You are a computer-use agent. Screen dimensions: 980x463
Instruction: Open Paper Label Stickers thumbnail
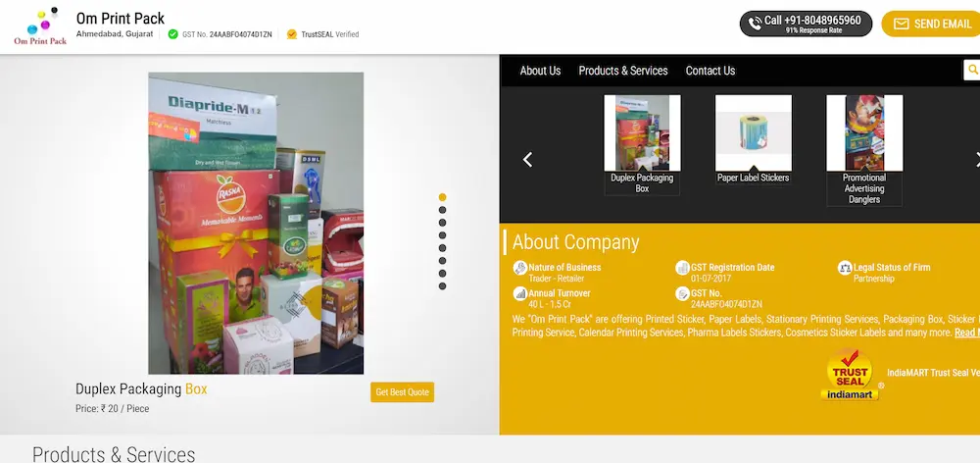coord(753,133)
